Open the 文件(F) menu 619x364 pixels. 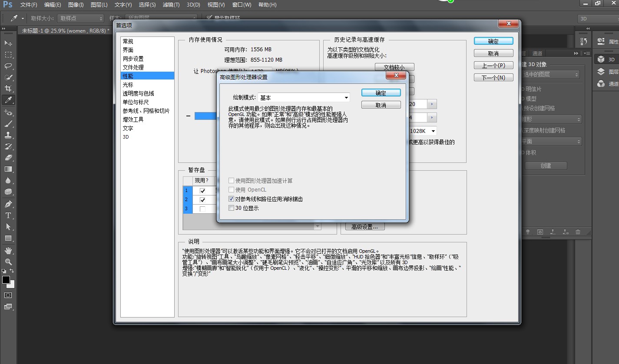[x=29, y=5]
